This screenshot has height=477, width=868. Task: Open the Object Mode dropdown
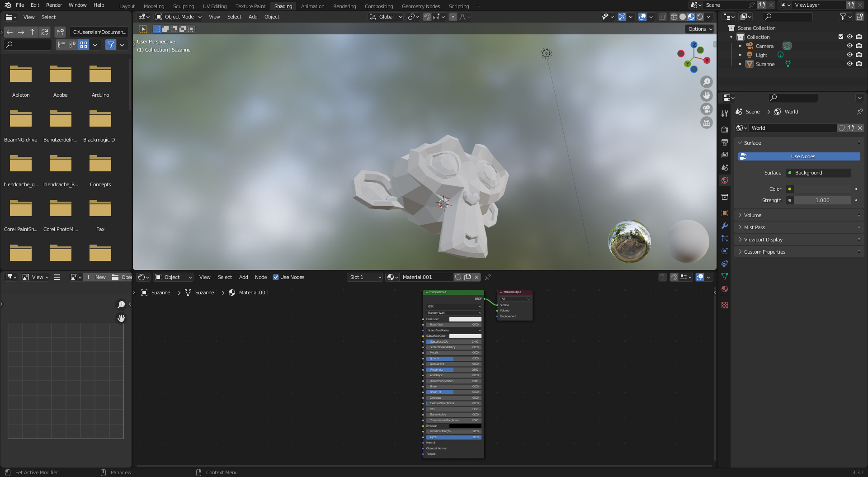[x=178, y=17]
